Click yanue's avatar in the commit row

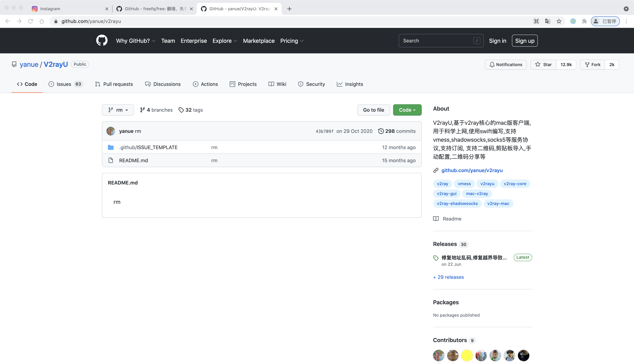pos(111,131)
